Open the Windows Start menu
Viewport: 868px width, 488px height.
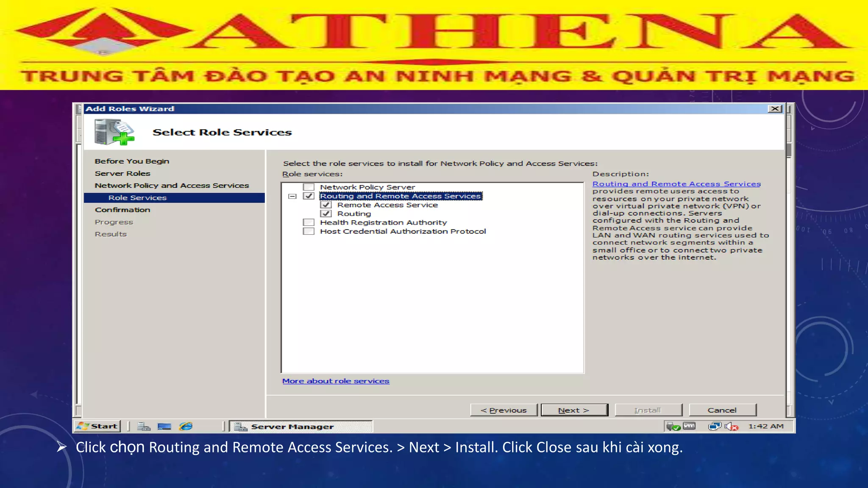(x=97, y=426)
